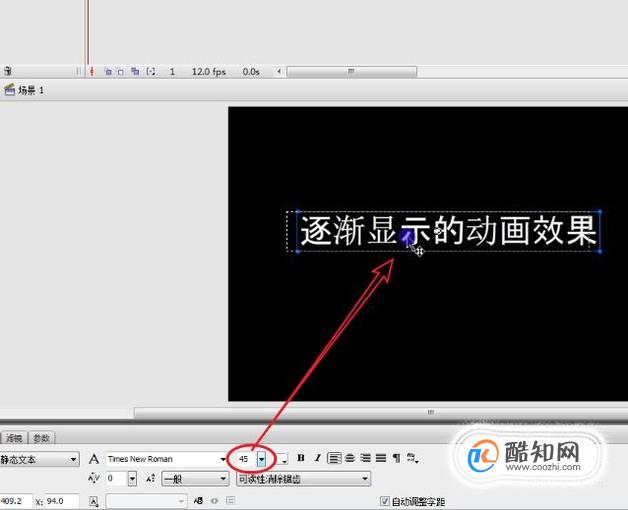Open the 一般 character position dropdown
Viewport: 628px width, 510px height.
pos(195,478)
